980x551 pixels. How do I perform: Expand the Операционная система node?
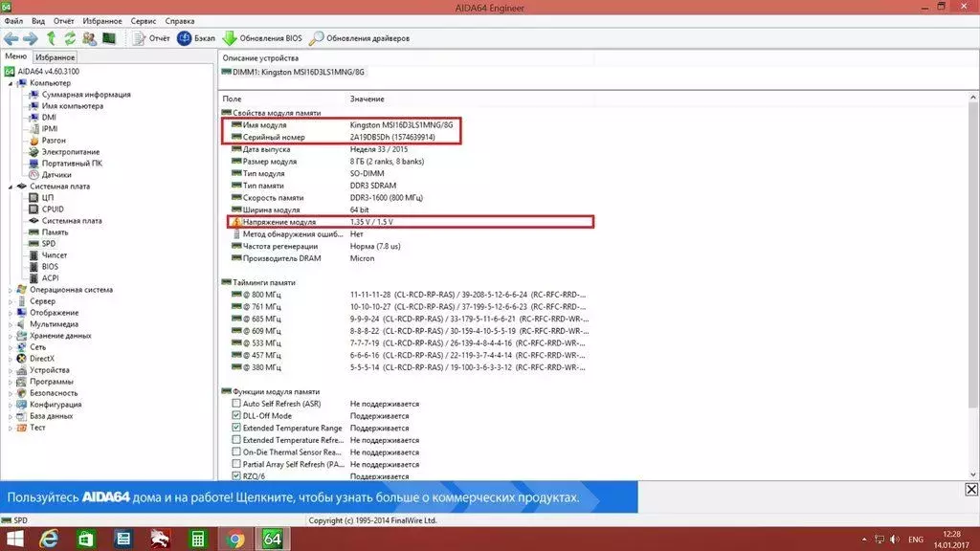coord(10,290)
